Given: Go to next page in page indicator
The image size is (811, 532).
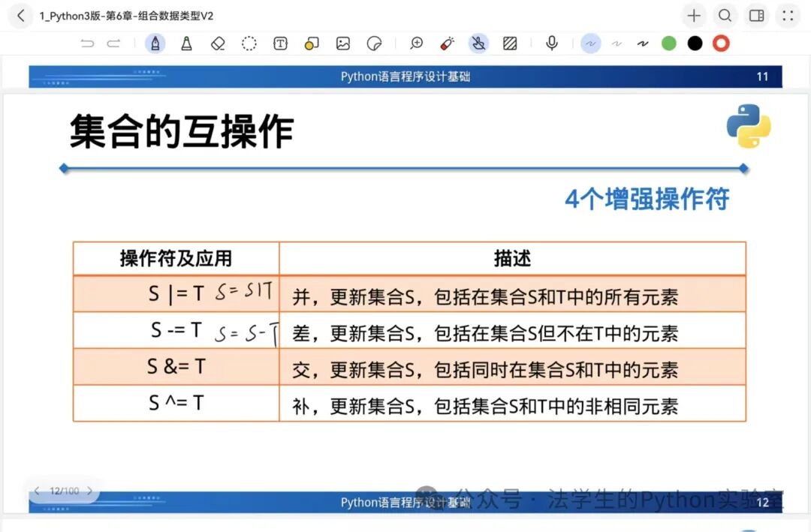Looking at the screenshot, I should pyautogui.click(x=90, y=491).
